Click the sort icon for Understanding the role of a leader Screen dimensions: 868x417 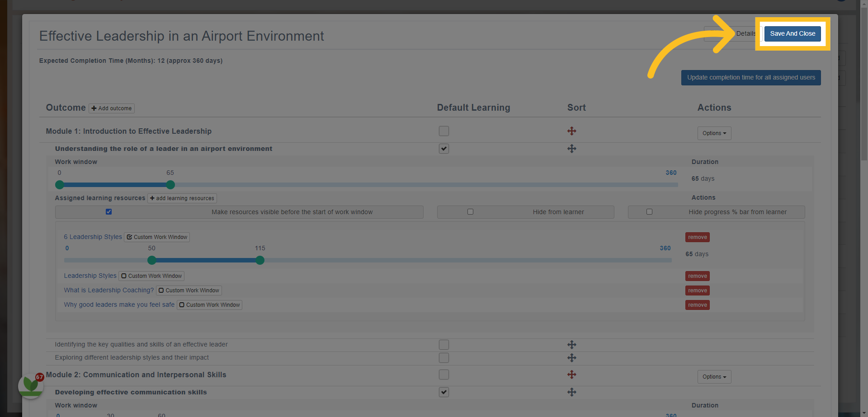pyautogui.click(x=572, y=149)
